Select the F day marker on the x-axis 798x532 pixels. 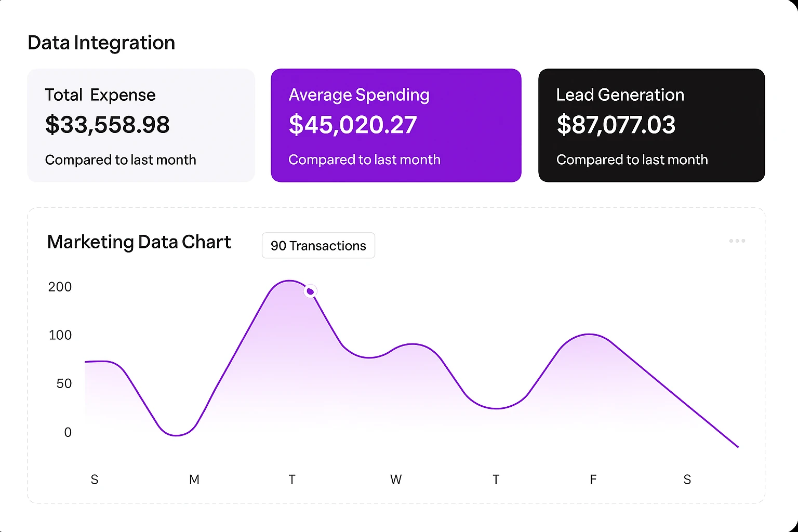coord(593,480)
